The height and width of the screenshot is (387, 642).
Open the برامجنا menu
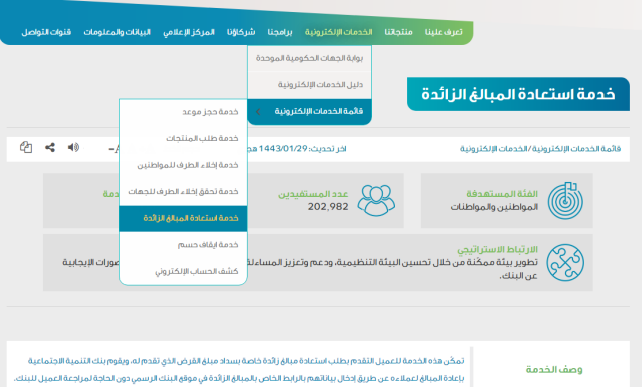(280, 32)
